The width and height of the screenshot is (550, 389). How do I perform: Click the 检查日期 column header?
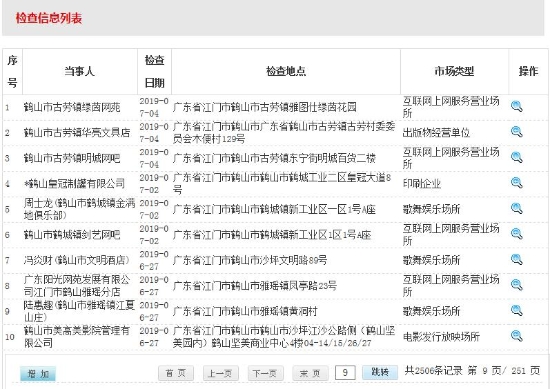click(154, 72)
